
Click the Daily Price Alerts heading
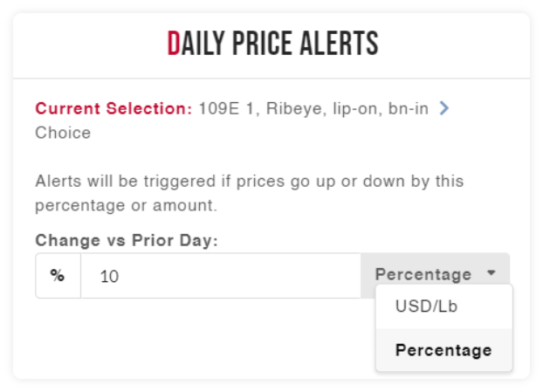point(272,43)
